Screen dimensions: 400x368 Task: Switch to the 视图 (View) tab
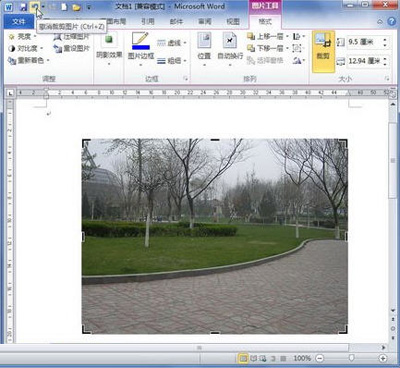(233, 22)
